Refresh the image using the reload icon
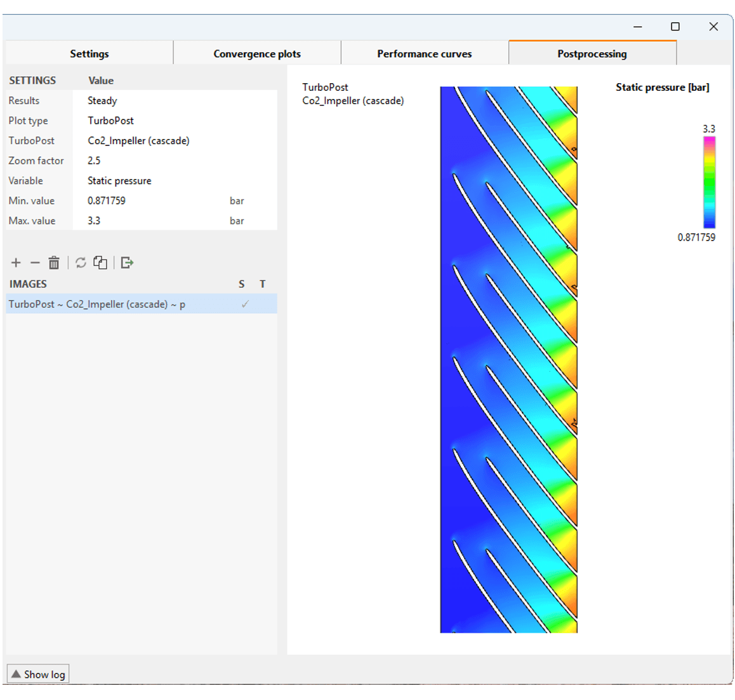 click(81, 263)
